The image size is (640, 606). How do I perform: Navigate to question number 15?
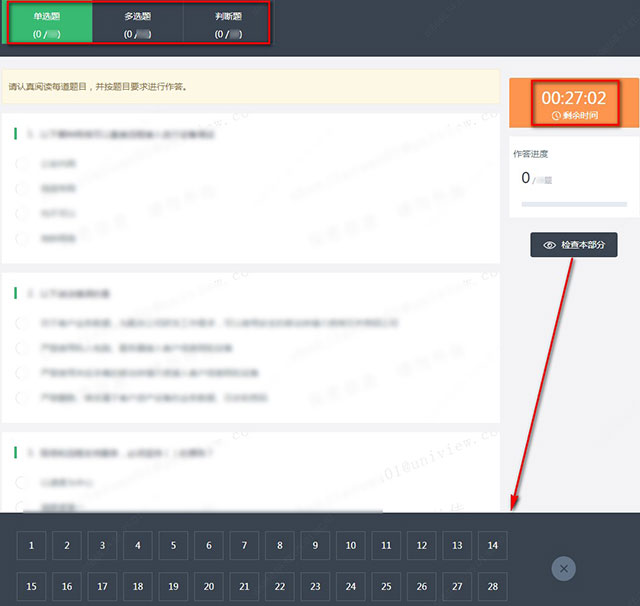[31, 587]
